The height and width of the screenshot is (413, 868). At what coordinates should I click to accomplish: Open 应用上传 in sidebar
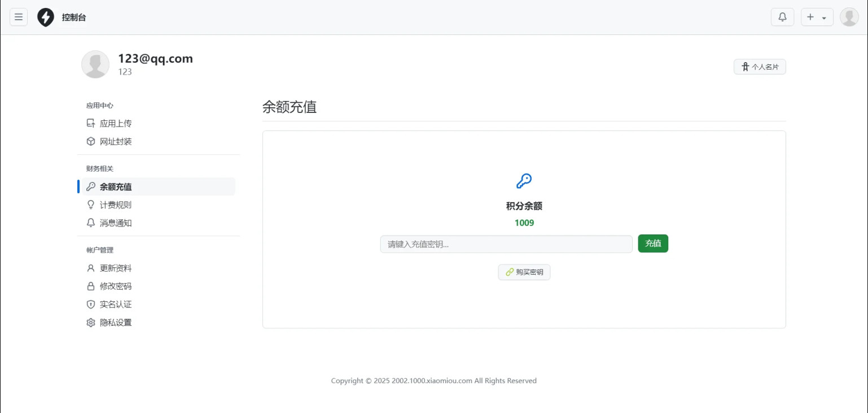[115, 123]
